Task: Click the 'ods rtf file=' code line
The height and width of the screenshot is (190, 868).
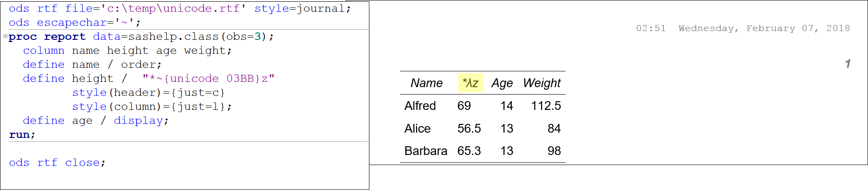Action: pos(180,9)
